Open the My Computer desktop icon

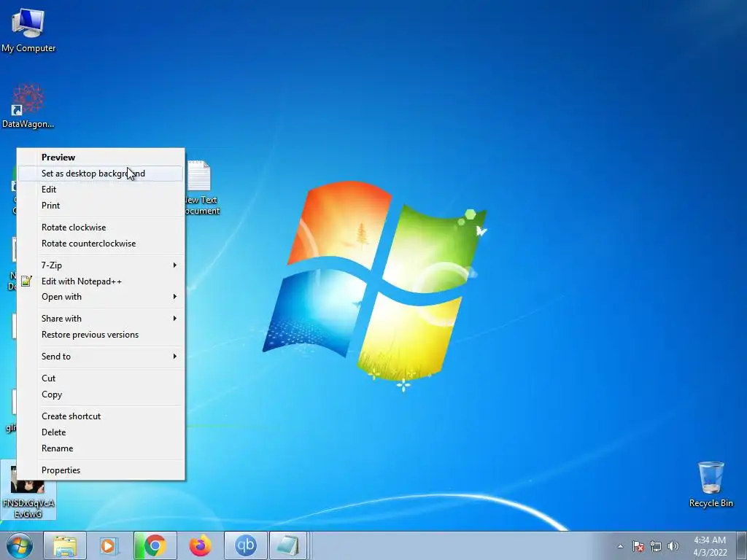(28, 29)
